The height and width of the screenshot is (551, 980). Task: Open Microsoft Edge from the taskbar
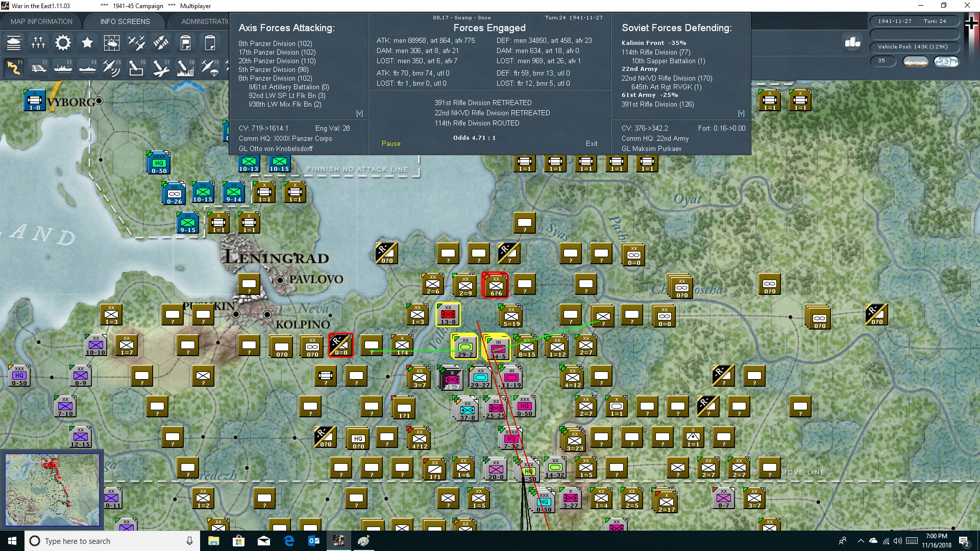point(289,541)
